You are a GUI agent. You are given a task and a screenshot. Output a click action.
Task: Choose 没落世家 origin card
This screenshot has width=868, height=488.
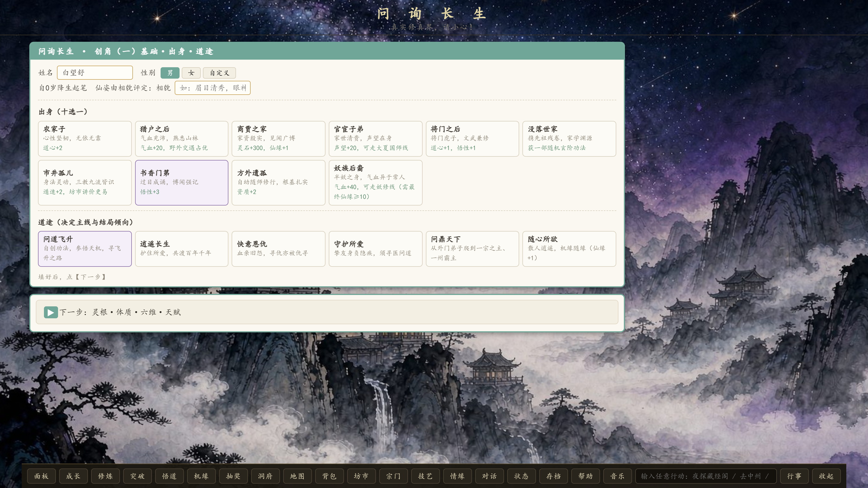pos(569,139)
